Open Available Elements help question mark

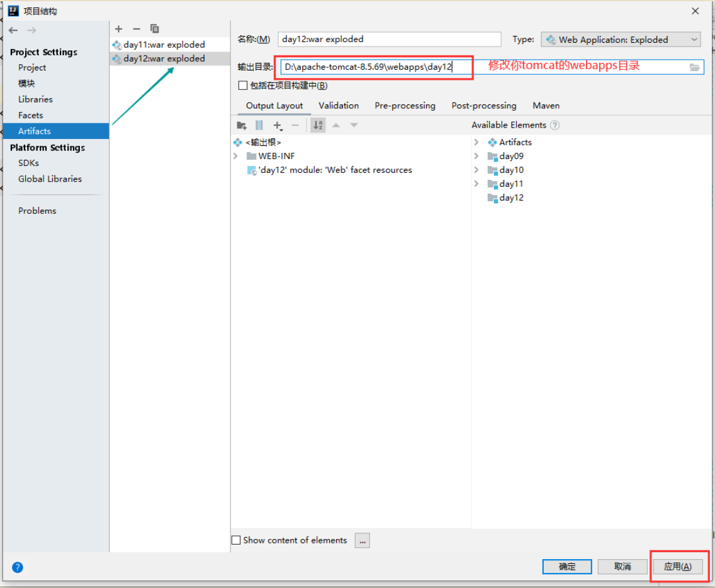pos(555,125)
